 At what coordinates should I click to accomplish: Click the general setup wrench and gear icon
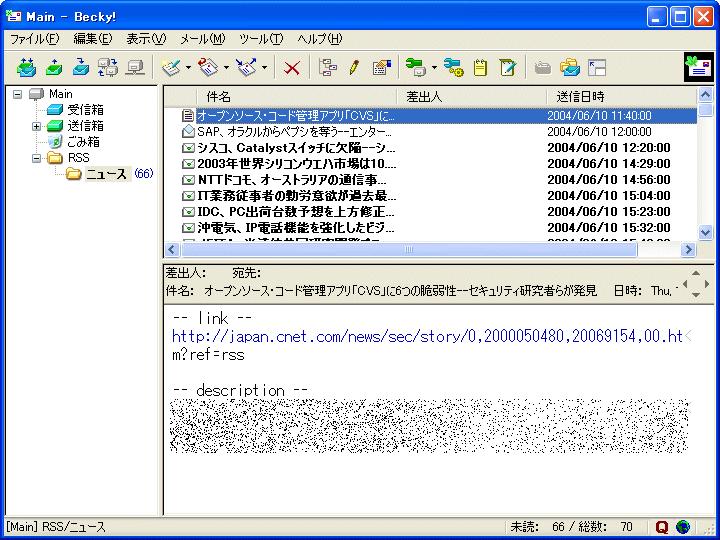coord(454,68)
